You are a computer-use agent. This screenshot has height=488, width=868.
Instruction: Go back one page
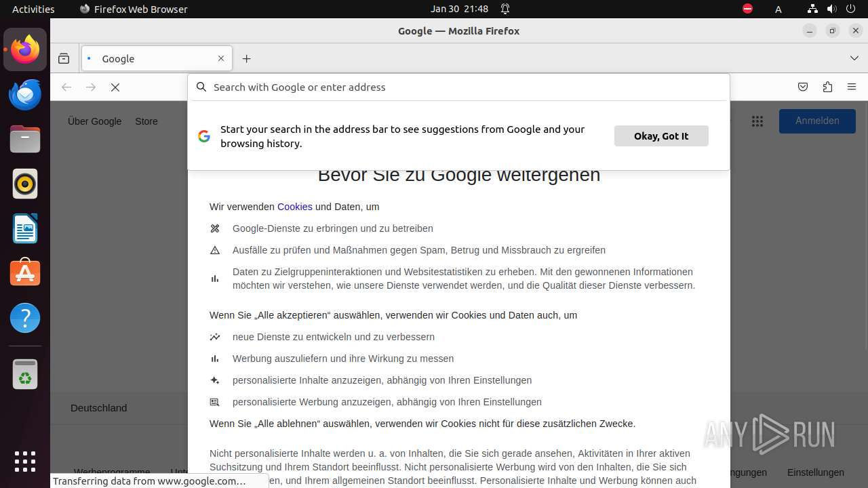(x=66, y=87)
